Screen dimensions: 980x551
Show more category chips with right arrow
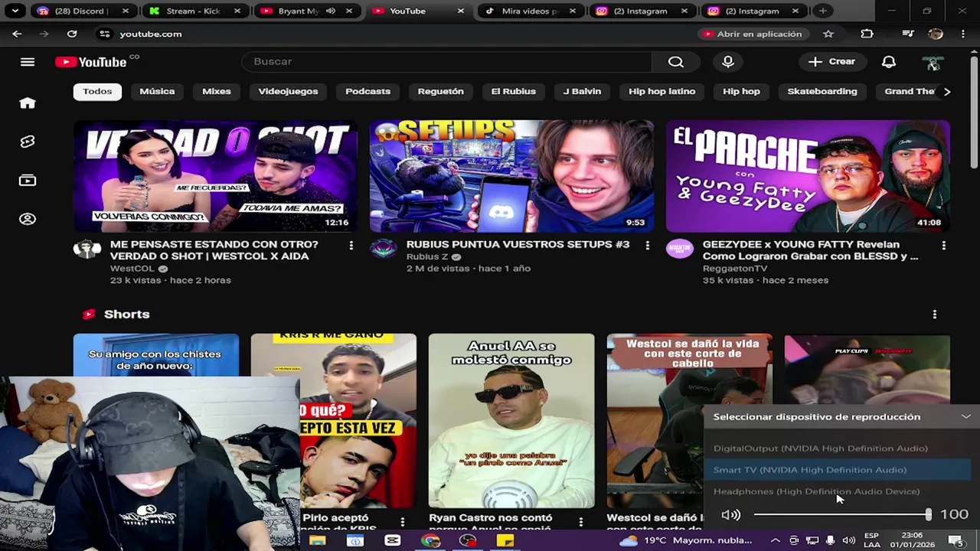coord(947,92)
